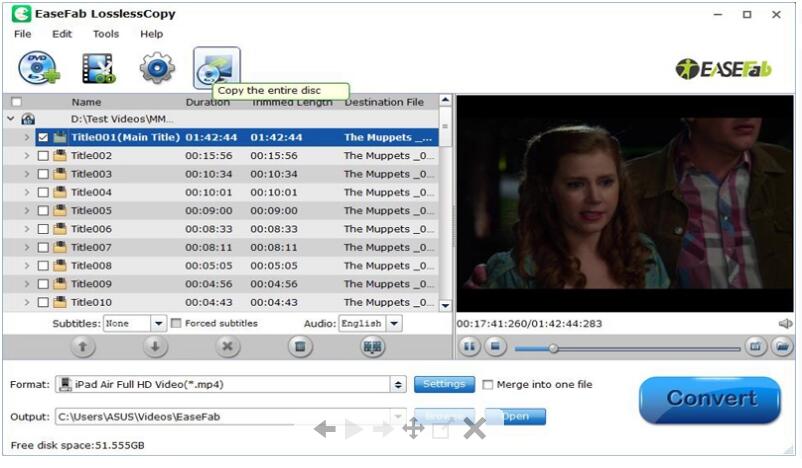802x468 pixels.
Task: Click the Title005 clip icon
Action: [60, 211]
